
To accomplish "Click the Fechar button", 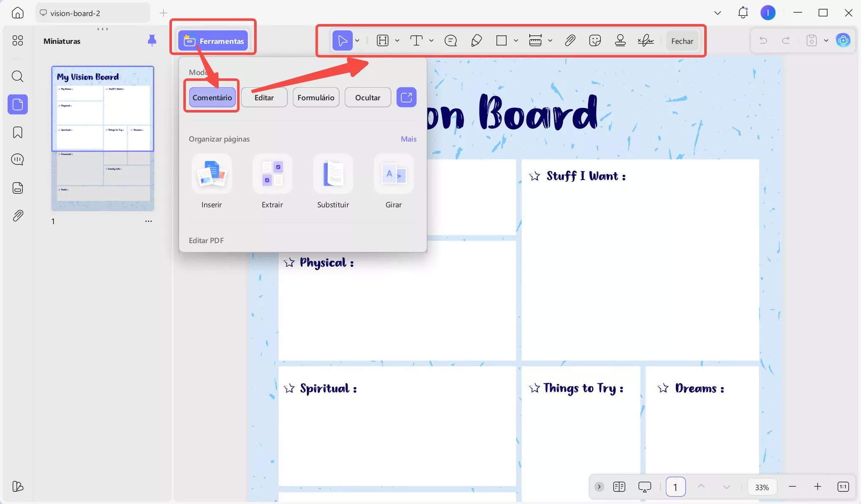I will (x=682, y=41).
